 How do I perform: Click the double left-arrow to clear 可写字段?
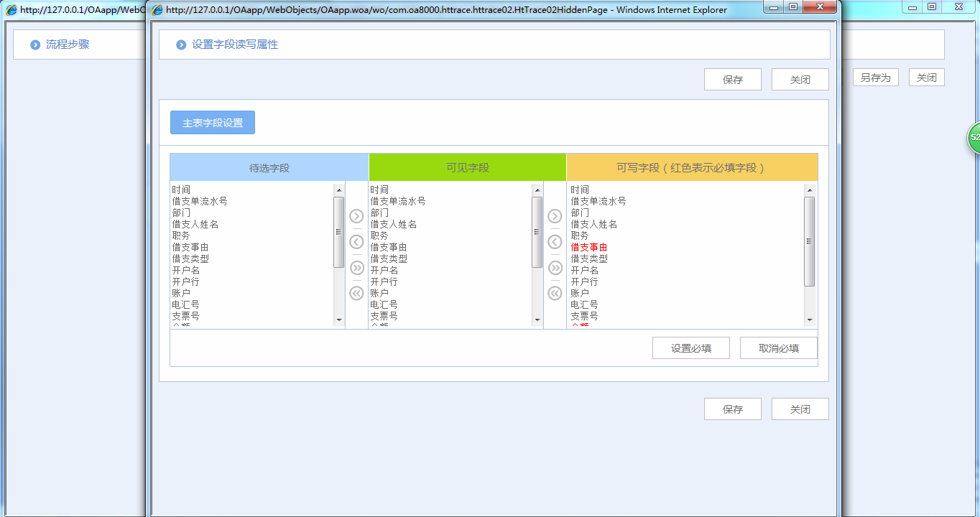coord(554,293)
